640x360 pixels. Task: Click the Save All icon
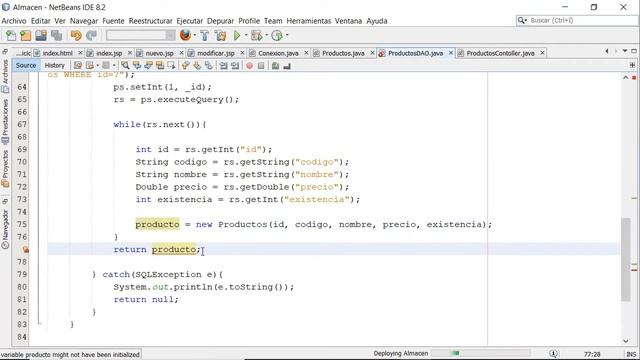[56, 36]
